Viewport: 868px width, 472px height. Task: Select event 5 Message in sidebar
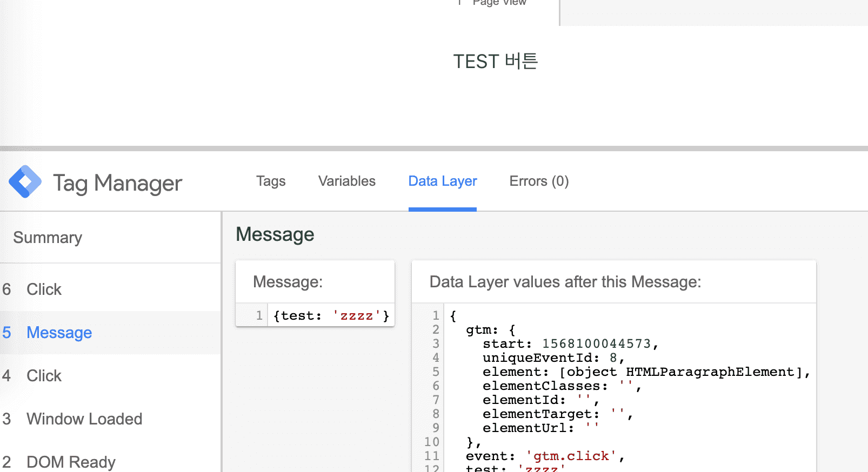point(59,333)
